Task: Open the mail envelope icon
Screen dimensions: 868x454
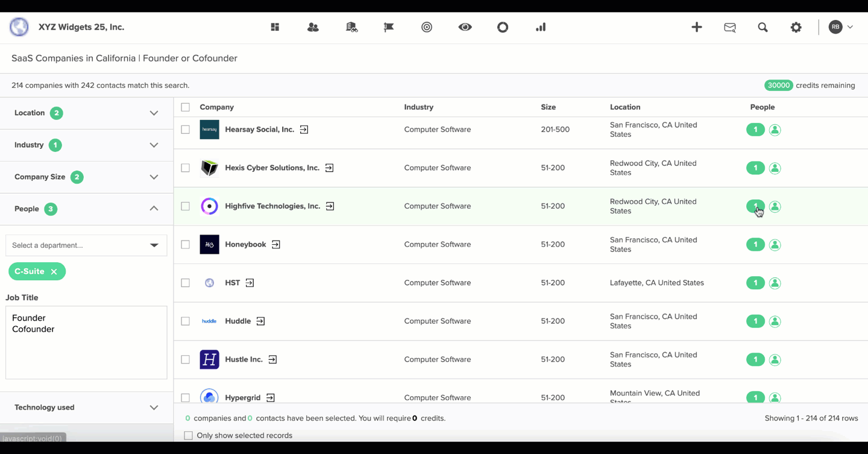Action: (x=730, y=27)
